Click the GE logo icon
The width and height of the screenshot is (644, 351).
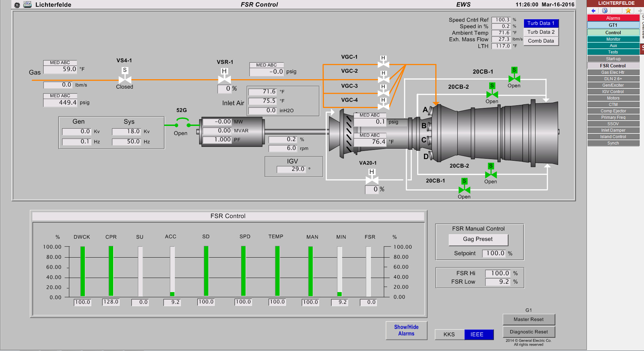[x=17, y=5]
